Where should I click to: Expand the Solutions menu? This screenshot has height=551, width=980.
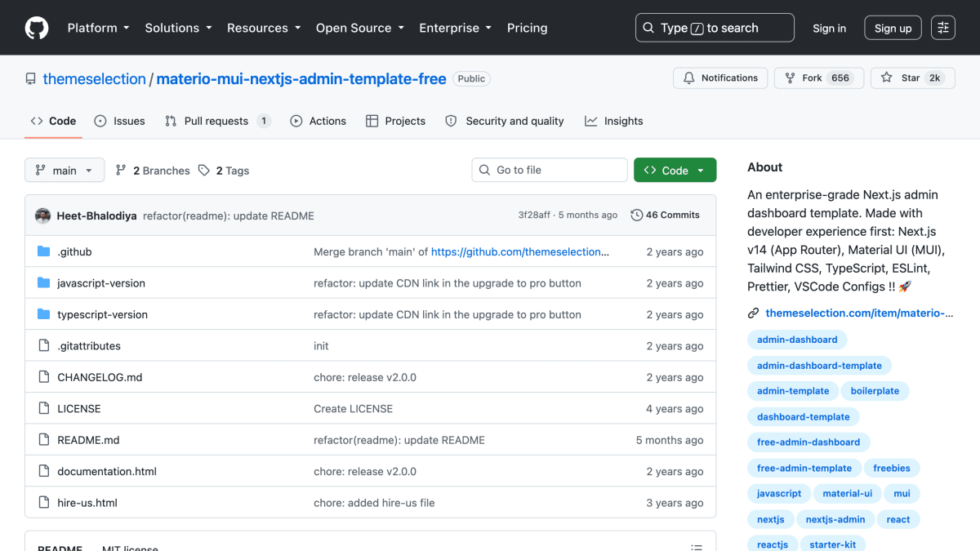[x=179, y=28]
